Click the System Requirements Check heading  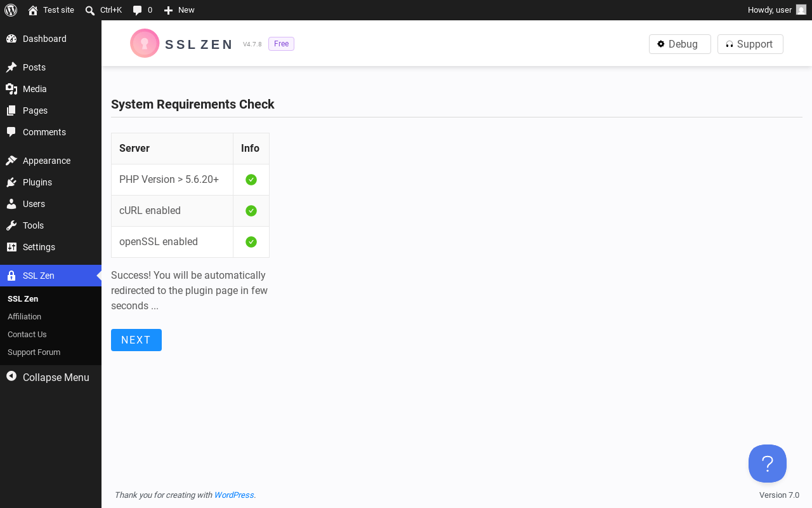tap(193, 104)
